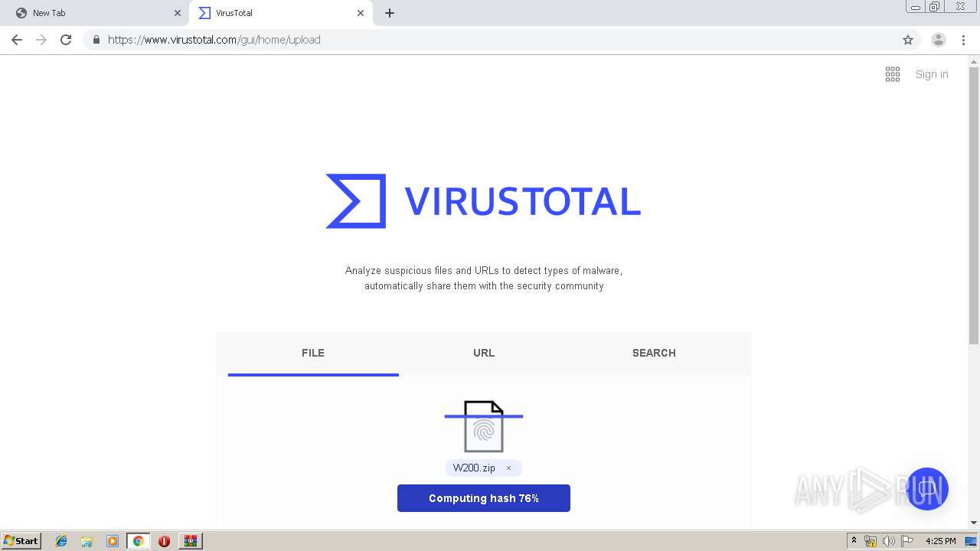This screenshot has height=551, width=980.
Task: Switch to the SEARCH tab
Action: (654, 353)
